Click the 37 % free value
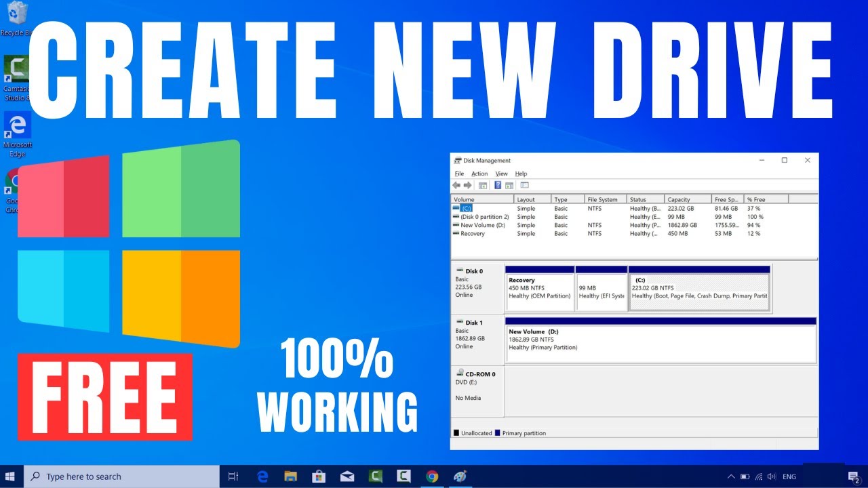Image resolution: width=868 pixels, height=488 pixels. (753, 208)
